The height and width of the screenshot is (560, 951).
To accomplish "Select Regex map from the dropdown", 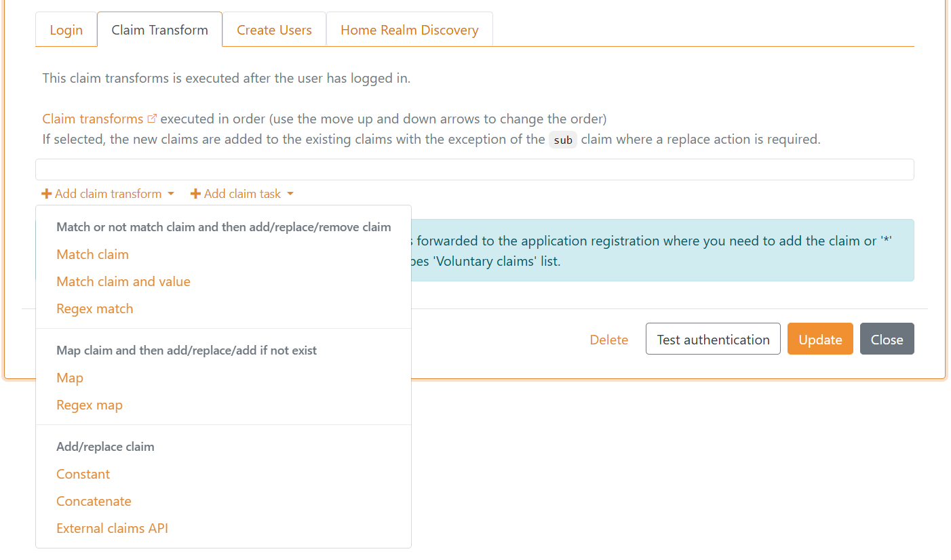I will coord(90,405).
